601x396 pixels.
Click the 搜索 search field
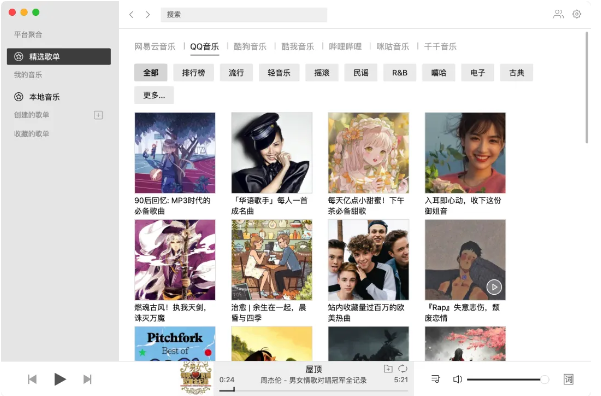pos(244,15)
